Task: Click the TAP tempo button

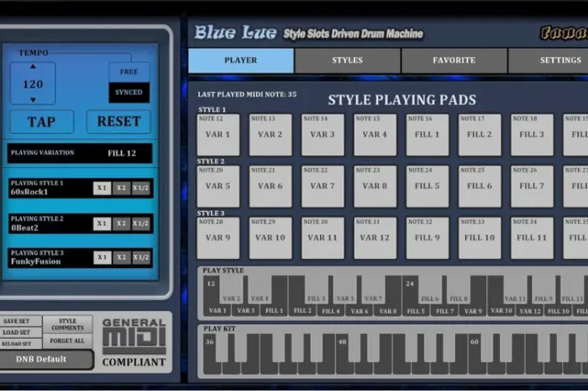Action: [x=42, y=122]
